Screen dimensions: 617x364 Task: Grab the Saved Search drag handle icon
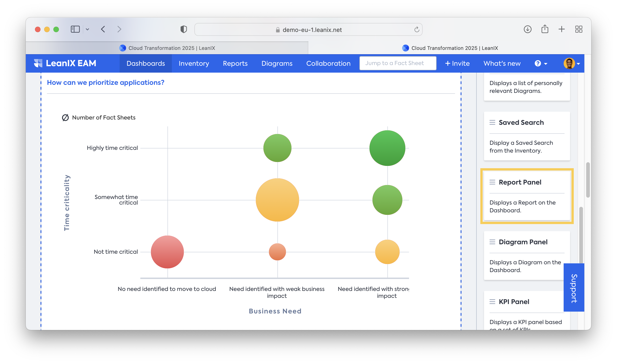point(492,122)
